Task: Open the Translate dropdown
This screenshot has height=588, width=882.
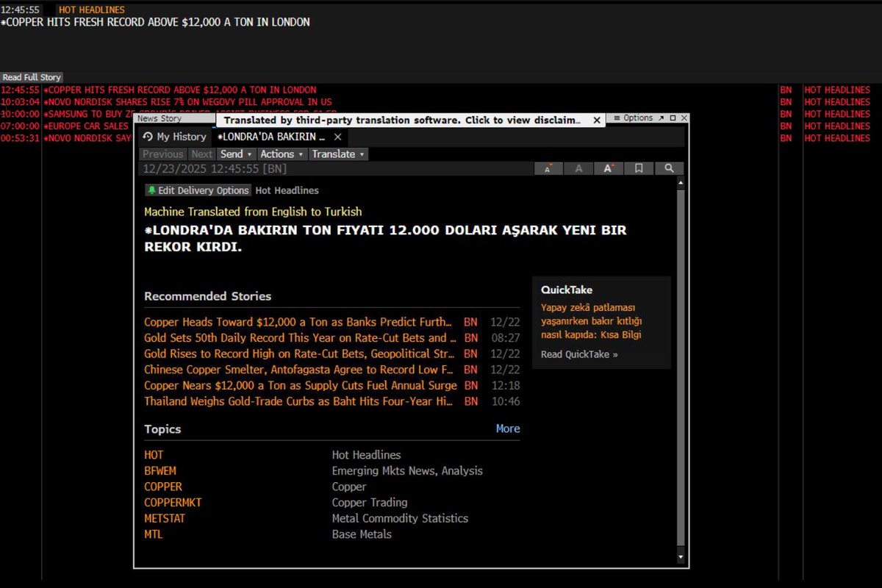Action: tap(338, 154)
